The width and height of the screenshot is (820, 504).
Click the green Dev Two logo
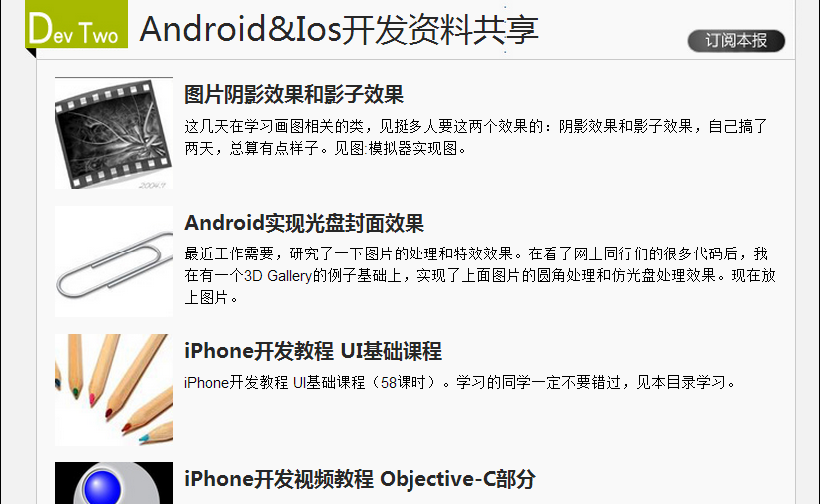click(76, 24)
